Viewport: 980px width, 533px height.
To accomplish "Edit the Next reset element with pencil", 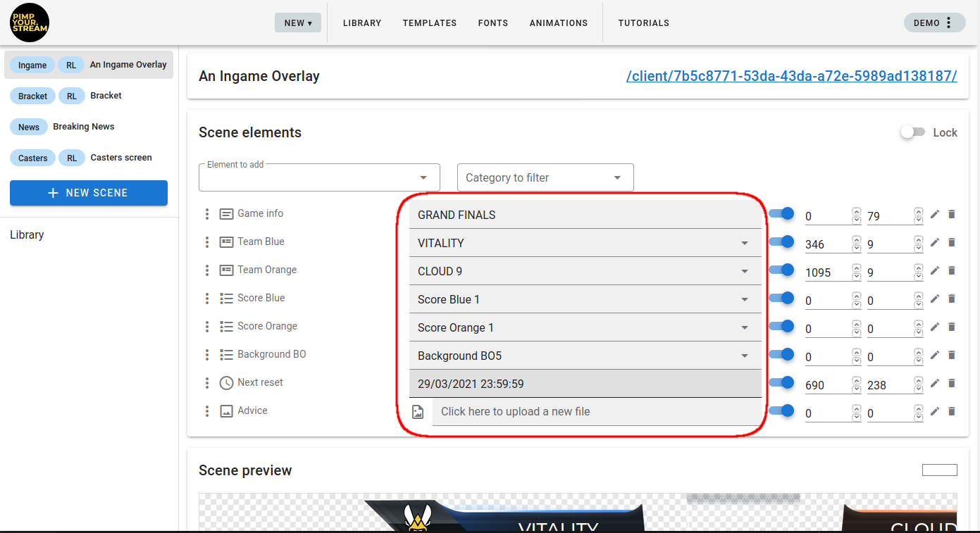I will [x=935, y=383].
